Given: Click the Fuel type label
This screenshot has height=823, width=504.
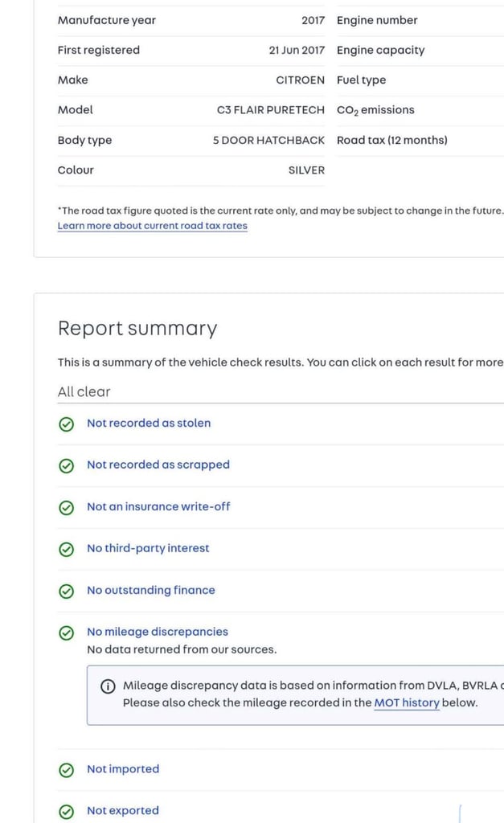Looking at the screenshot, I should 361,80.
